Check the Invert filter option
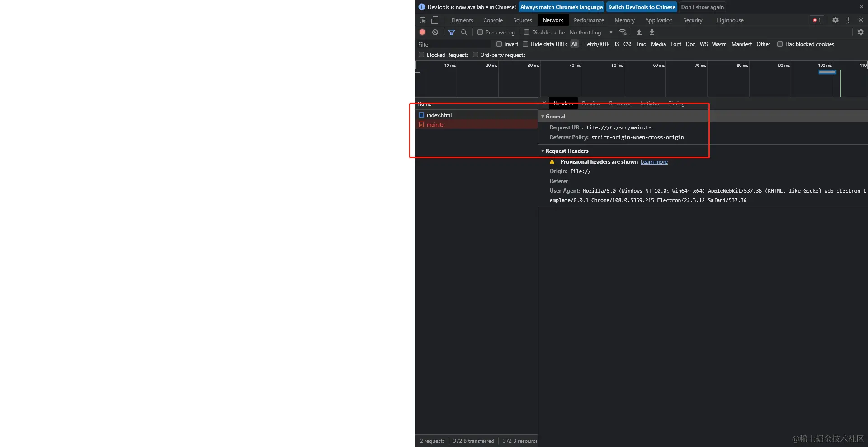The image size is (868, 447). (x=499, y=44)
